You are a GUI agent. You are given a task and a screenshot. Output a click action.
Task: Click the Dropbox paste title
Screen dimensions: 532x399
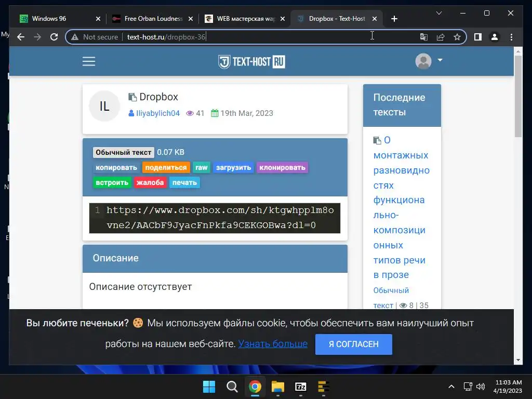tap(159, 97)
